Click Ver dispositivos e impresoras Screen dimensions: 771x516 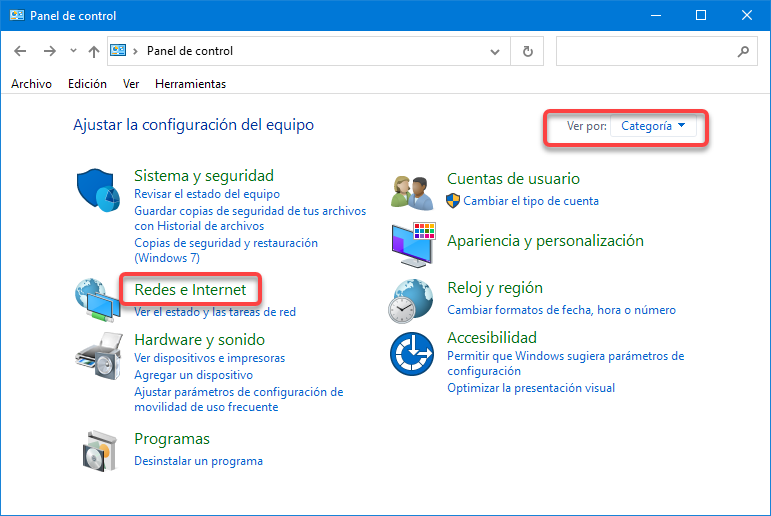209,358
